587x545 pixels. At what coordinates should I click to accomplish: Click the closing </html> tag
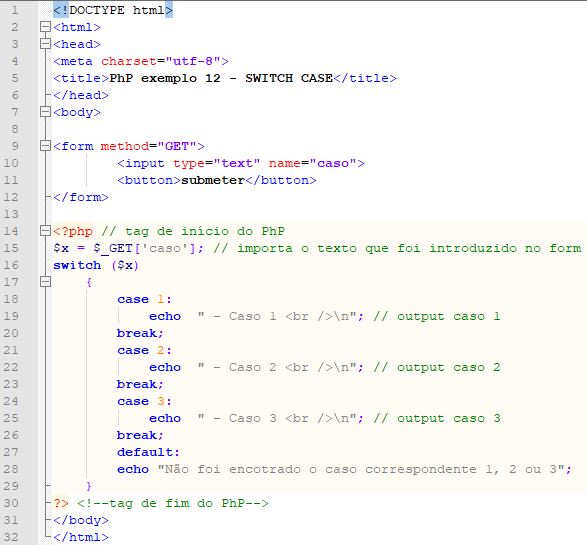click(x=81, y=537)
